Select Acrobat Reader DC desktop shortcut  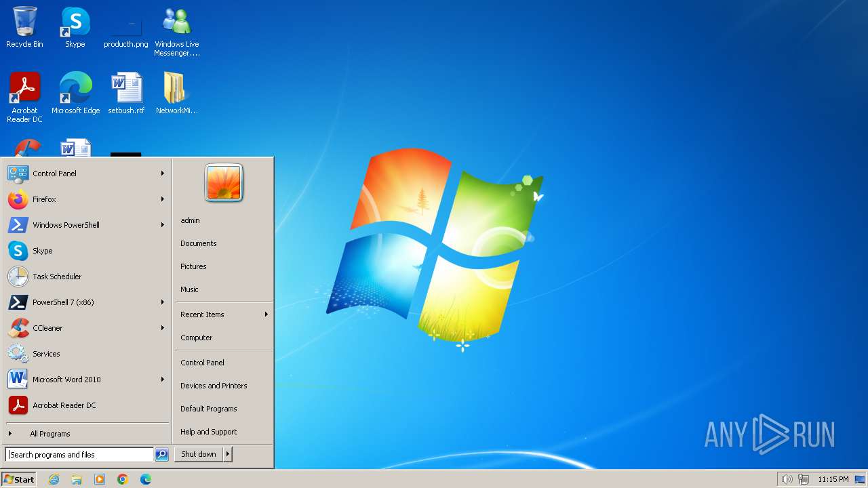click(24, 98)
